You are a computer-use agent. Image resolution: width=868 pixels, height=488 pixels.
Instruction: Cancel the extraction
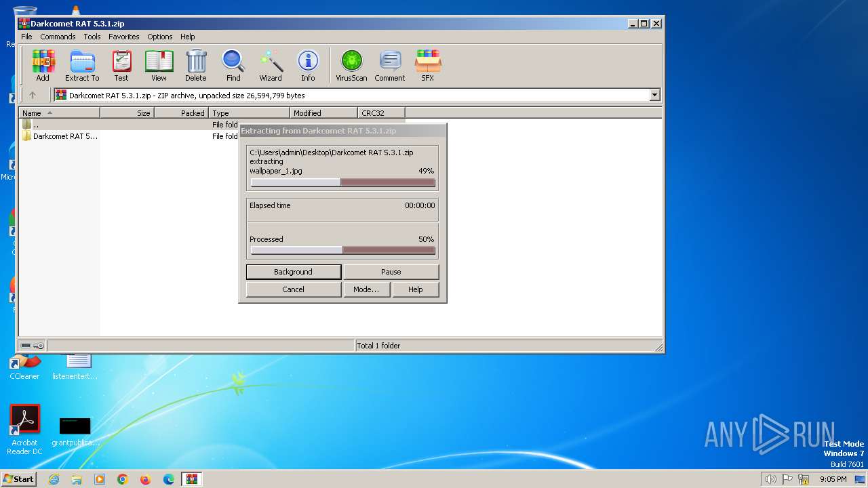tap(293, 289)
